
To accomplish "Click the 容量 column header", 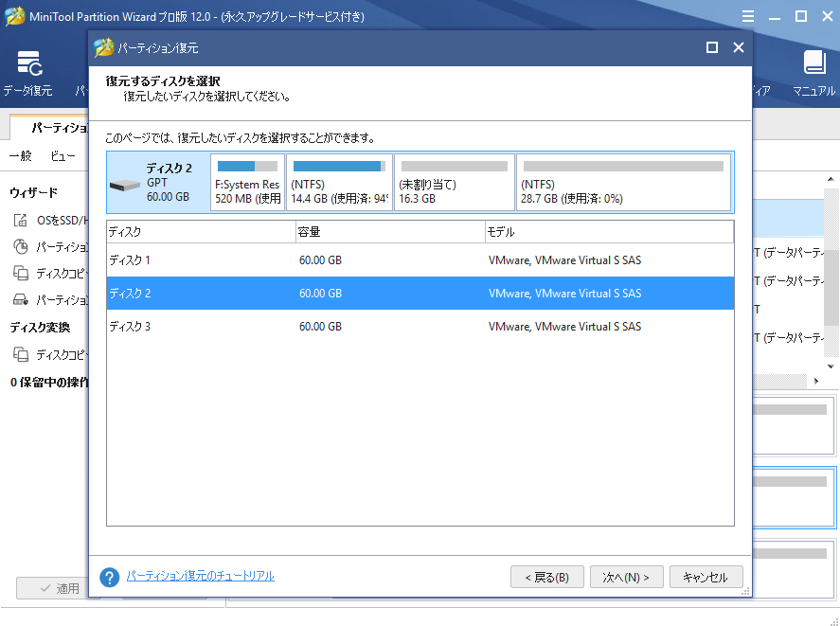I will pyautogui.click(x=389, y=232).
